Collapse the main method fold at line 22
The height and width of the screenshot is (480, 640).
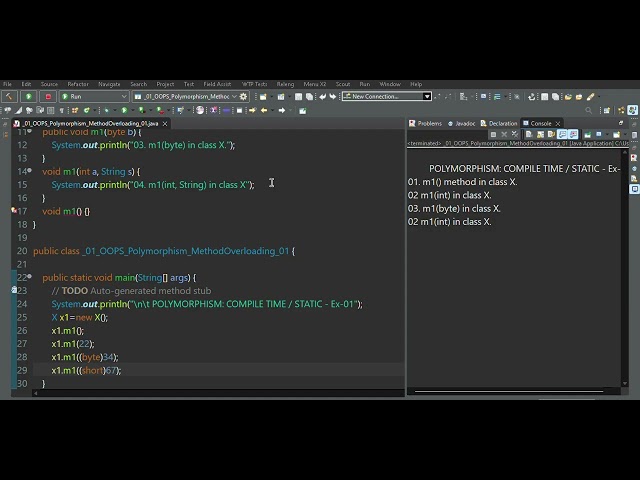tap(29, 276)
